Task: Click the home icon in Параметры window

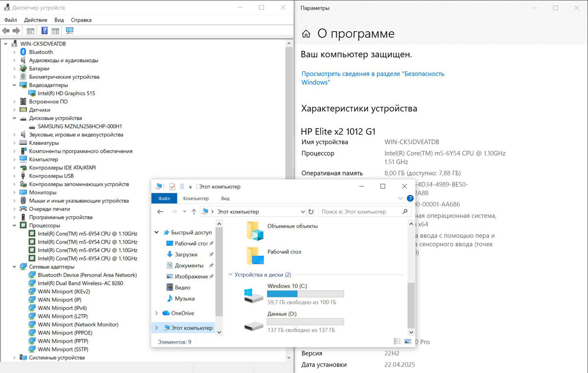Action: tap(306, 34)
